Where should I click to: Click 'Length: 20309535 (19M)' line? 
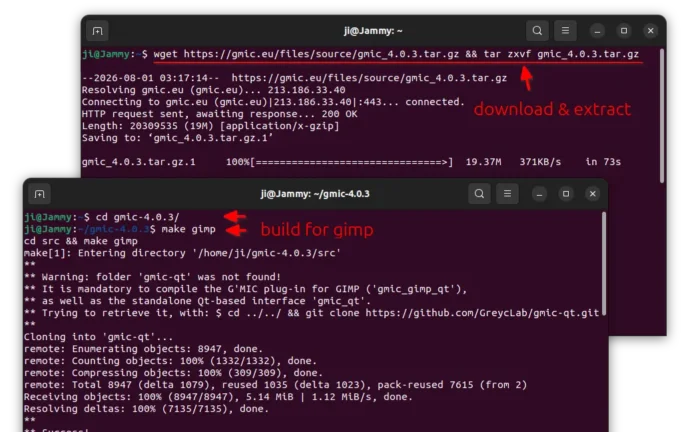coord(210,126)
